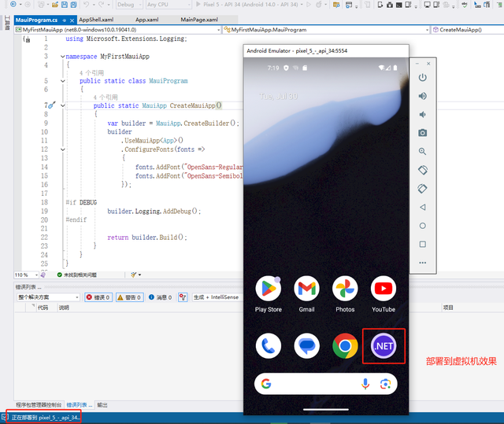Open the Pixel 5 debug target dropdown arrow
This screenshot has width=504, height=424.
coord(302,5)
